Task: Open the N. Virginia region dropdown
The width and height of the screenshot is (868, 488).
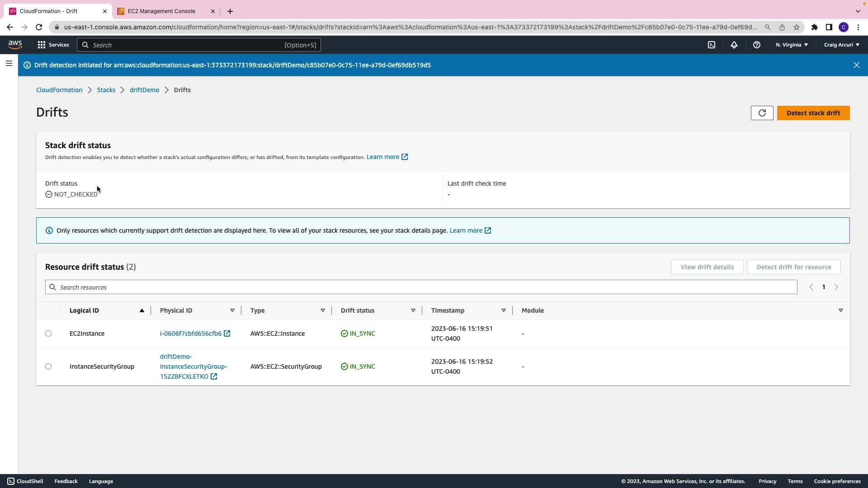Action: point(792,45)
